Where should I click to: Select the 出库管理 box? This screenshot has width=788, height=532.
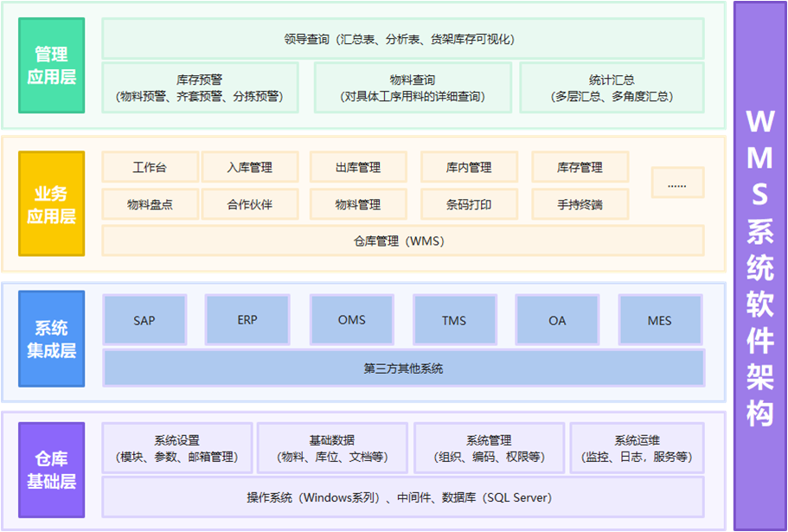[358, 167]
